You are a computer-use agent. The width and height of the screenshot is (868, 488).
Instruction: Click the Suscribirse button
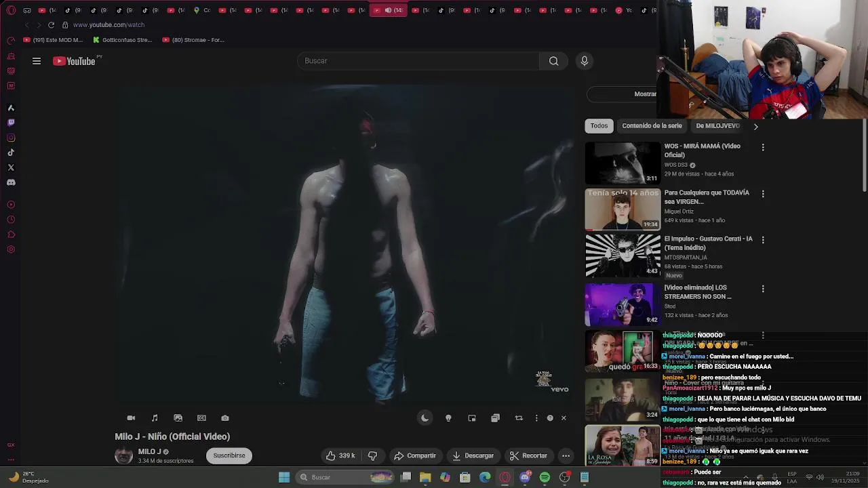pyautogui.click(x=229, y=455)
